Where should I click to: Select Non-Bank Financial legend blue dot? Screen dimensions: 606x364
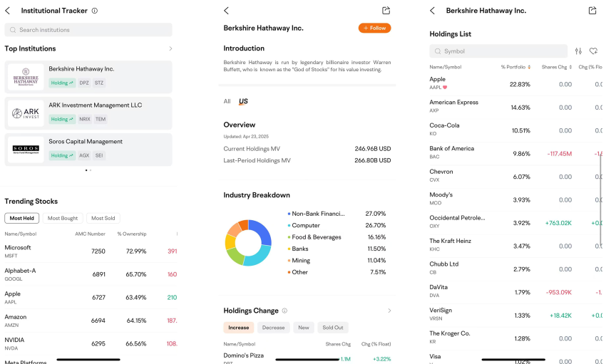289,214
